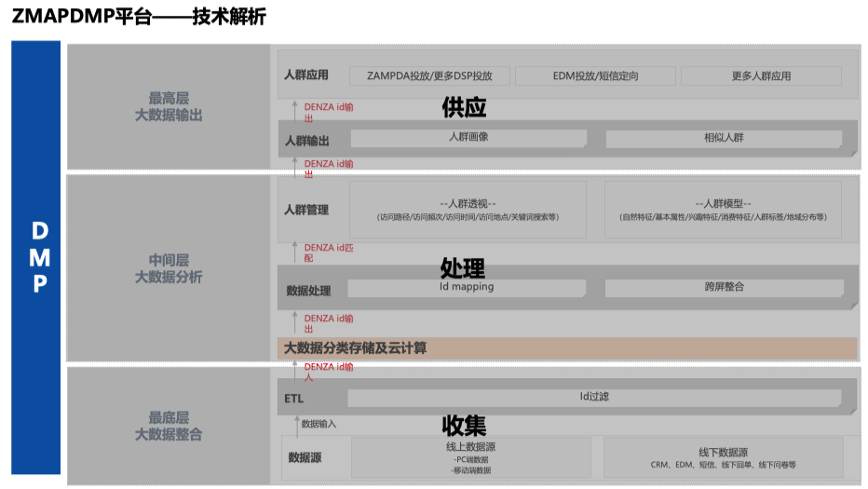Click the --人群模型-- heading
Viewport: 868px width, 489px height.
click(x=723, y=203)
